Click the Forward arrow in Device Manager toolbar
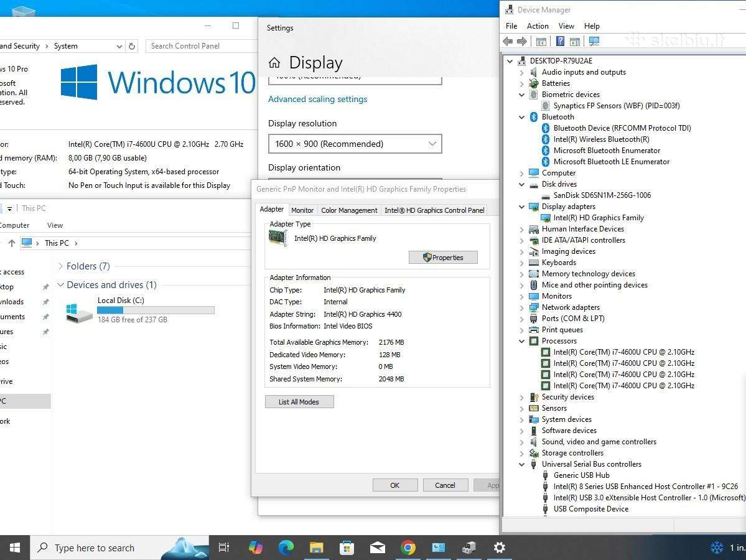This screenshot has width=746, height=560. click(x=522, y=42)
